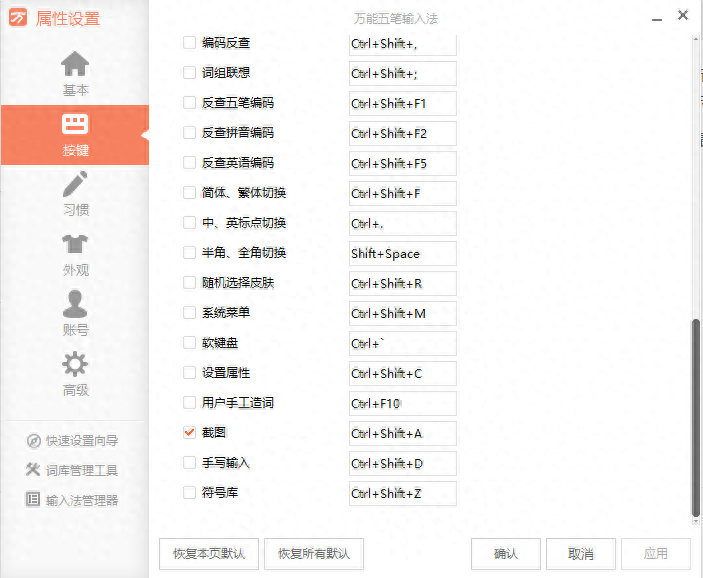703x578 pixels.
Task: Click the 万能五笔 app logo icon
Action: (18, 17)
